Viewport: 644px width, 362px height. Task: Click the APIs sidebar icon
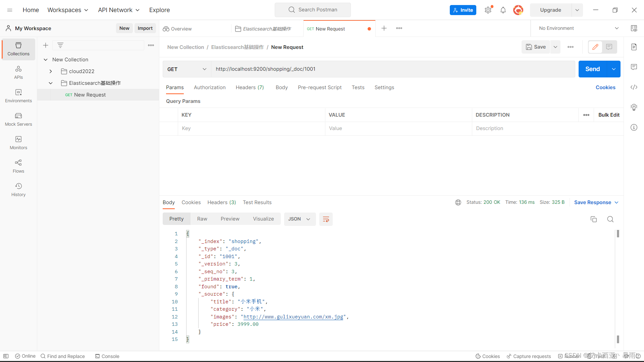click(18, 72)
